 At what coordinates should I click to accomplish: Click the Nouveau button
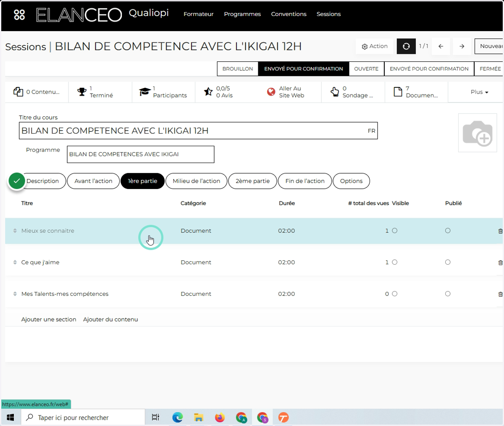pyautogui.click(x=489, y=46)
